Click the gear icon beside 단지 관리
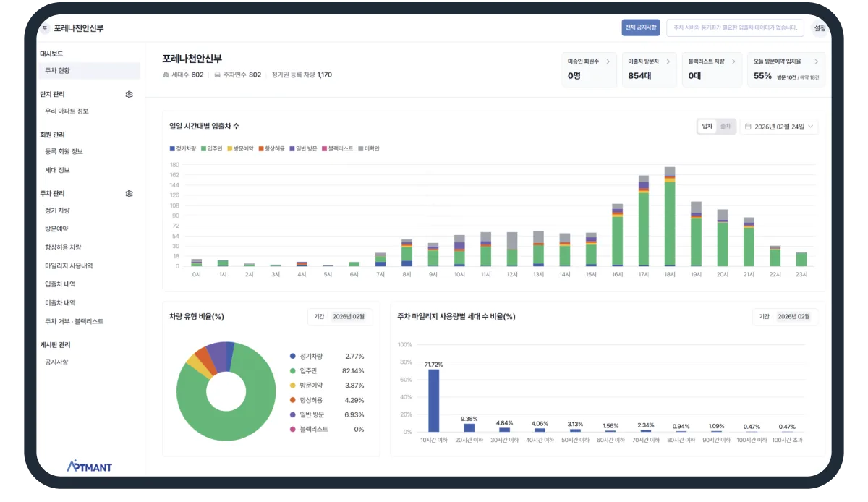868x502 pixels. [x=129, y=94]
